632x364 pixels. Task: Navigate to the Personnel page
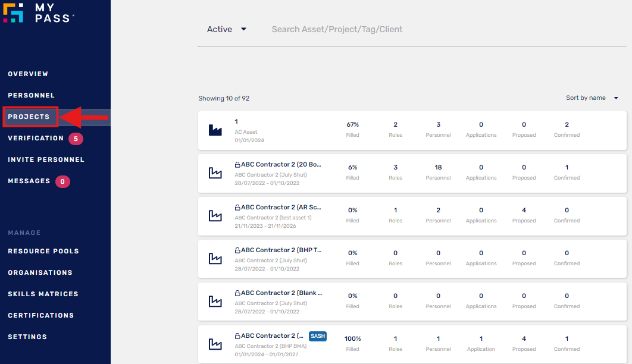[x=31, y=96]
